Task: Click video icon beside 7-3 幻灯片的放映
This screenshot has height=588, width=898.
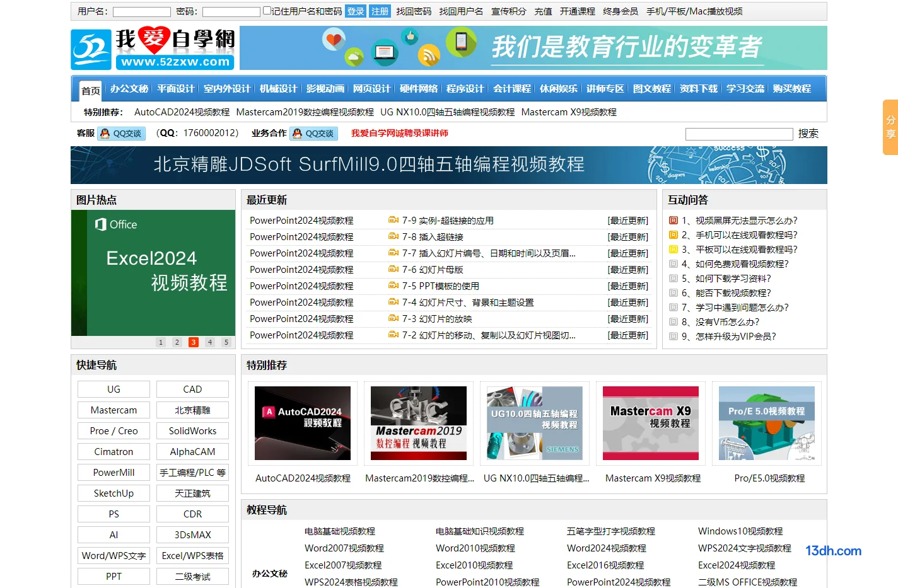Action: pyautogui.click(x=394, y=318)
